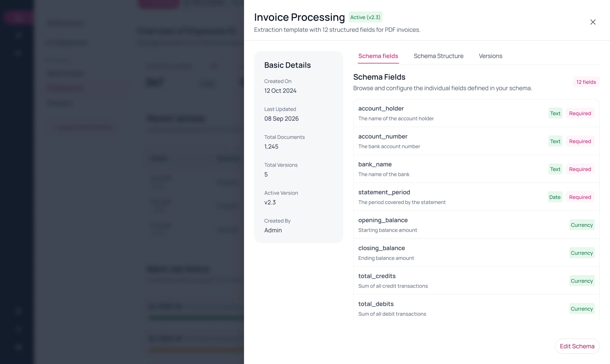The width and height of the screenshot is (610, 364).
Task: Click Currency badge on opening_balance row
Action: pyautogui.click(x=582, y=225)
